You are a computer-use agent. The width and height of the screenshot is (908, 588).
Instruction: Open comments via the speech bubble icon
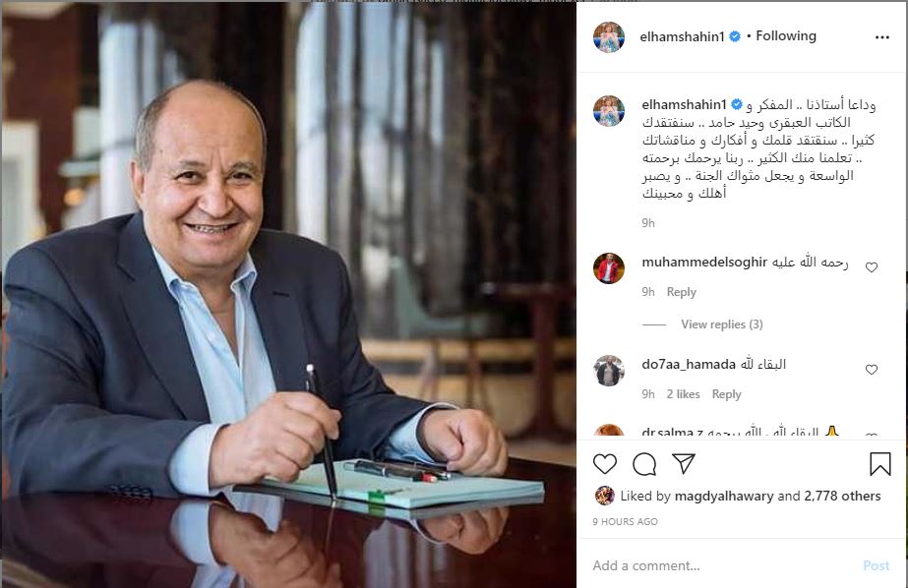click(x=644, y=464)
